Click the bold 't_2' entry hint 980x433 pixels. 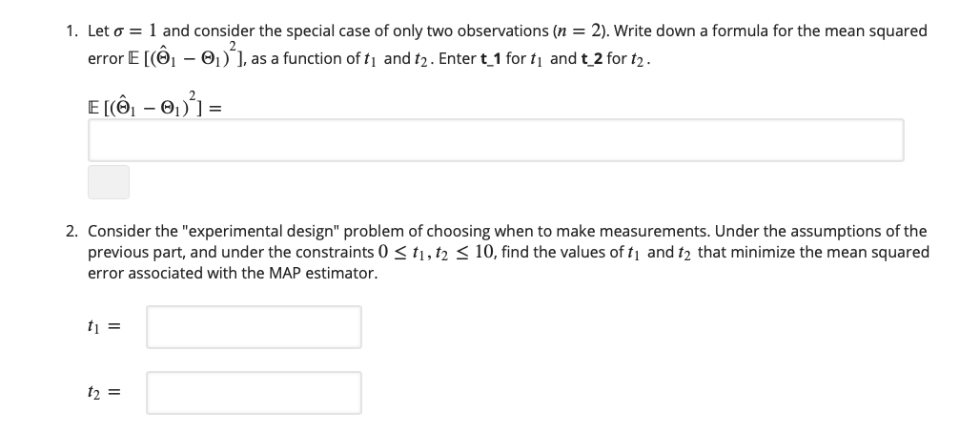585,59
